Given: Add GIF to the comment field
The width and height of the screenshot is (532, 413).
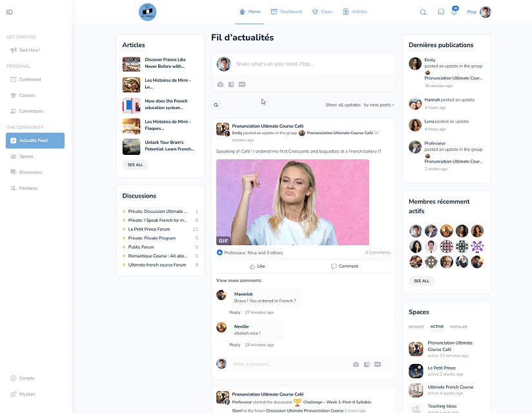Looking at the screenshot, I should pos(377,365).
